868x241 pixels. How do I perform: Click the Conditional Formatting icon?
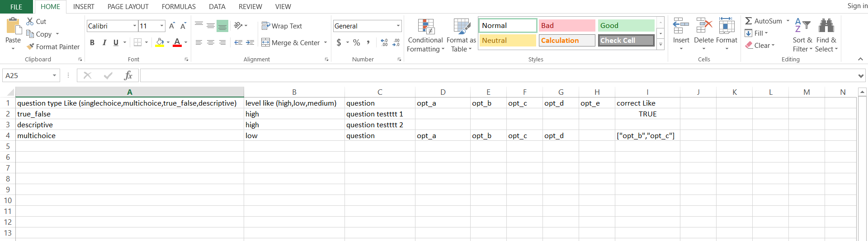(425, 27)
